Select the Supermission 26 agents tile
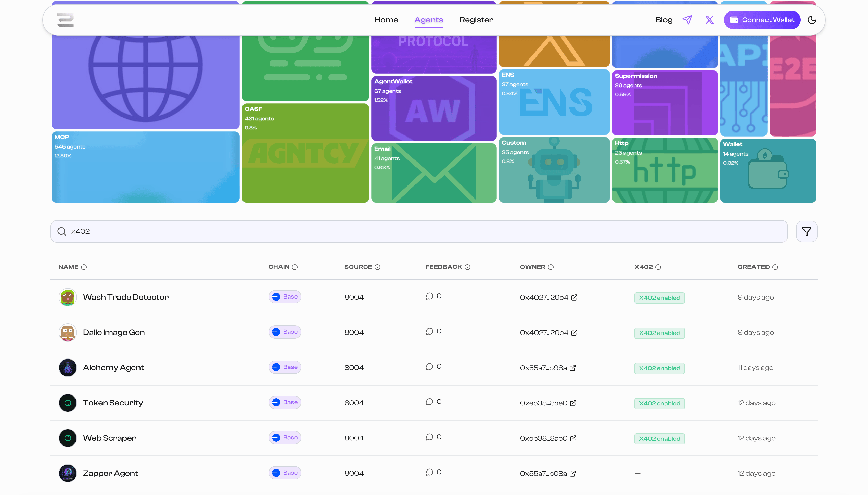The image size is (868, 495). tap(665, 103)
